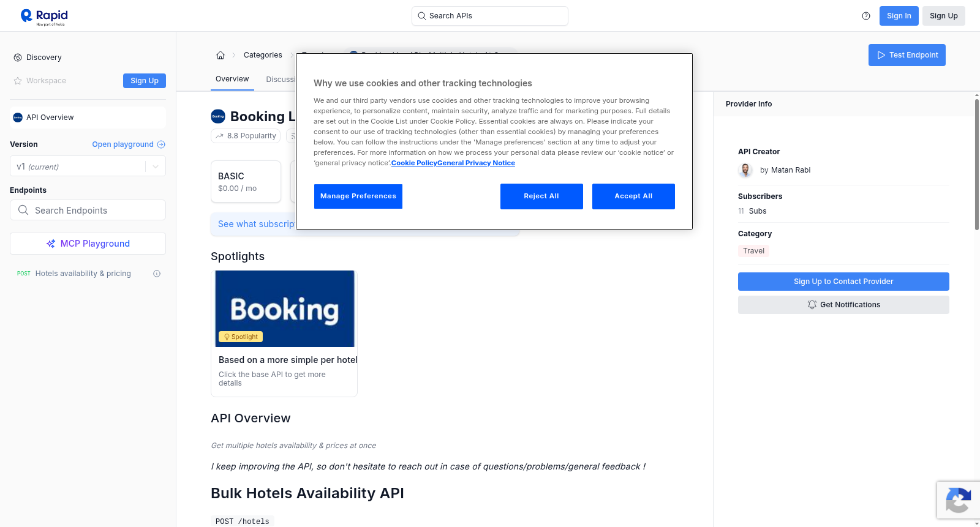
Task: Focus the Search Endpoints field
Action: (x=88, y=210)
